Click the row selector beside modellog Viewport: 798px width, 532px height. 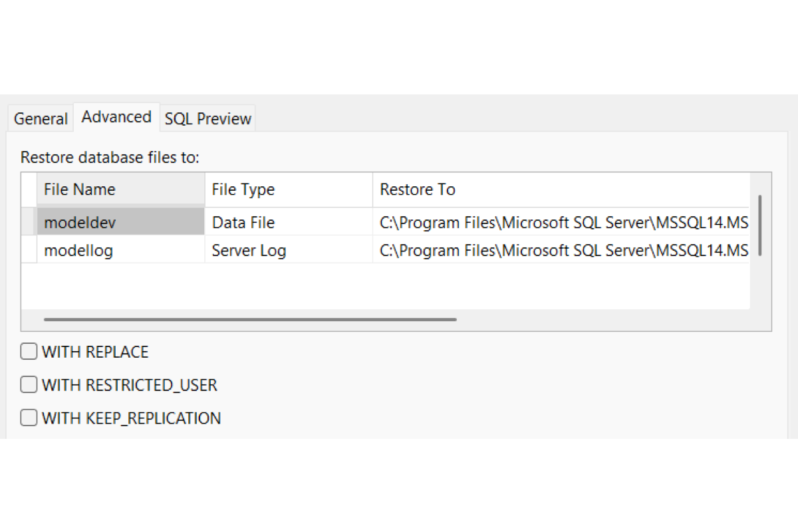(29, 249)
